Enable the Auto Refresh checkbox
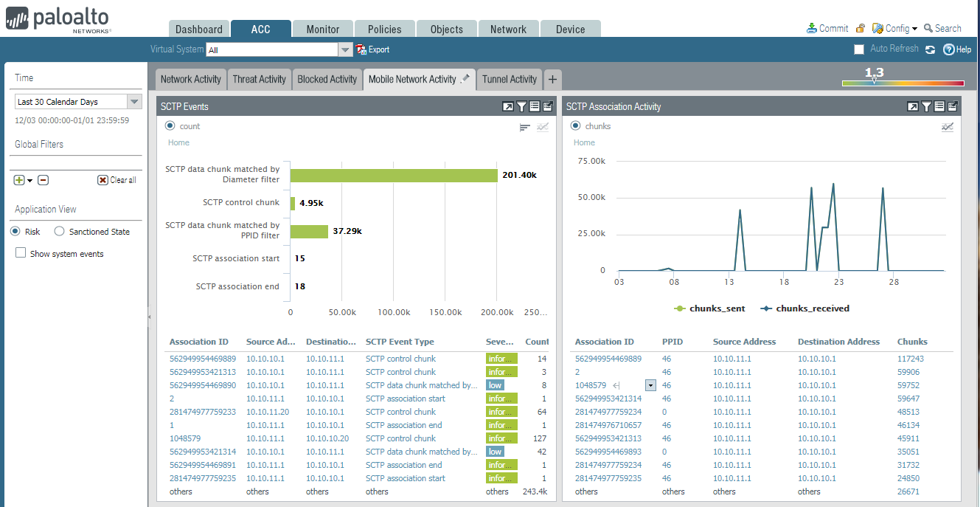 [x=859, y=49]
